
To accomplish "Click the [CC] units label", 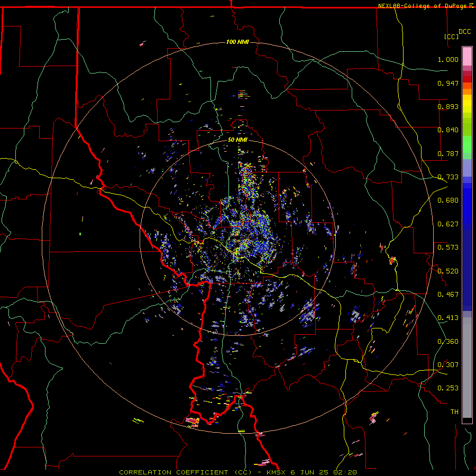I will 452,36.
